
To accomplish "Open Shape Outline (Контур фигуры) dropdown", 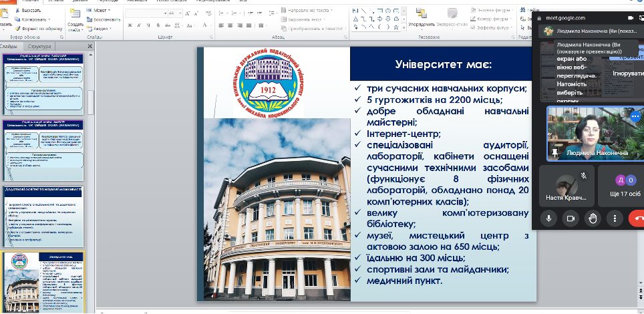I will (490, 19).
